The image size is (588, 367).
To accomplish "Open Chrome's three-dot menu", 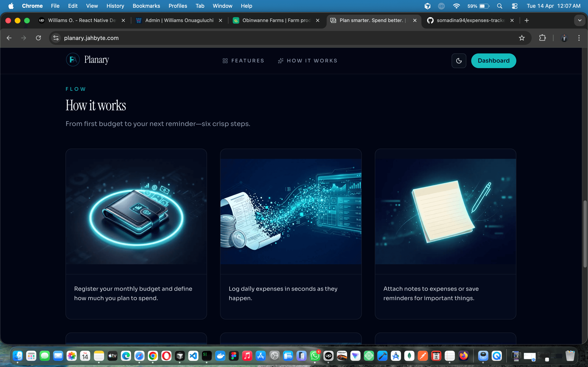I will (x=579, y=38).
